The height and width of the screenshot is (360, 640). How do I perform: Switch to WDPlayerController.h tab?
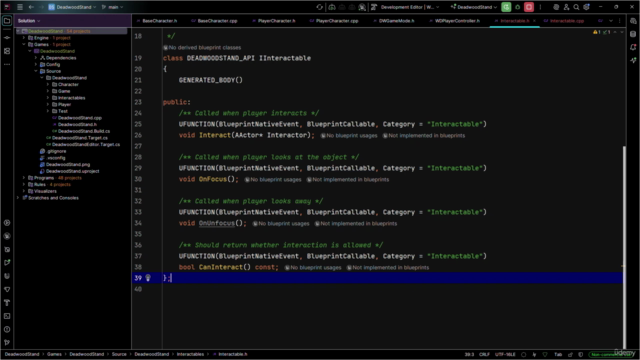click(454, 21)
